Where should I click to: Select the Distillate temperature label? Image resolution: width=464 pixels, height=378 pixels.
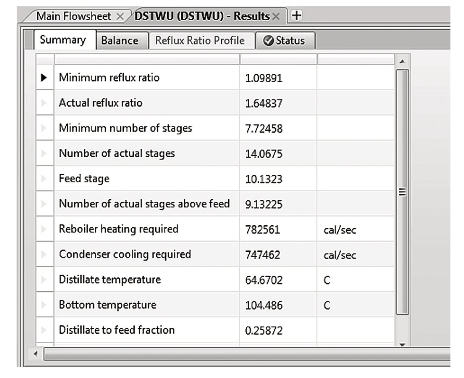(110, 280)
